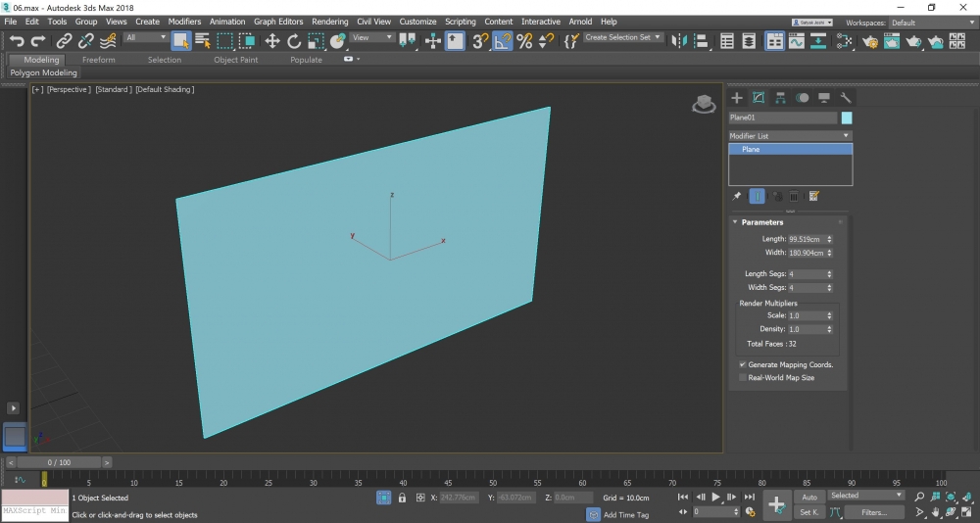
Task: Collapse the Parameters rollout
Action: tap(761, 222)
